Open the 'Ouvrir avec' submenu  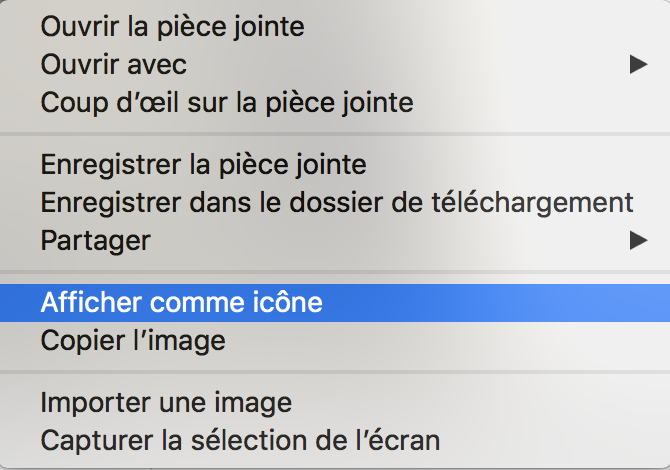click(114, 65)
